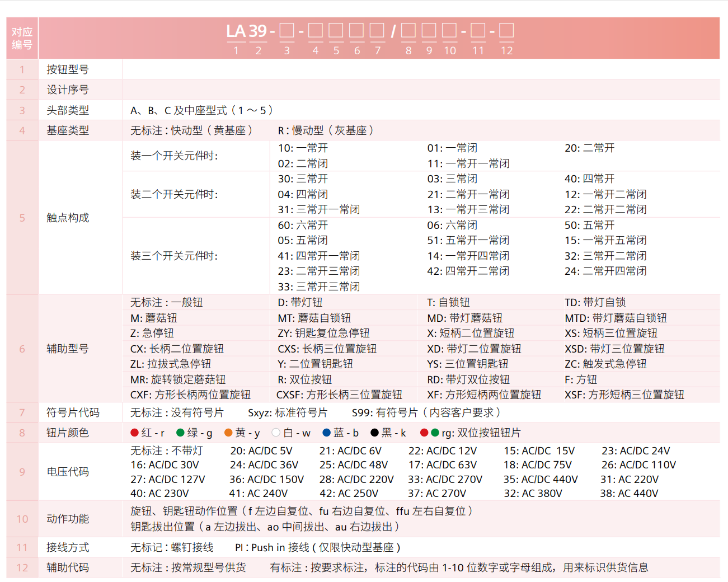The image size is (728, 582).
Task: Click the empty box above number 3
Action: coord(287,30)
